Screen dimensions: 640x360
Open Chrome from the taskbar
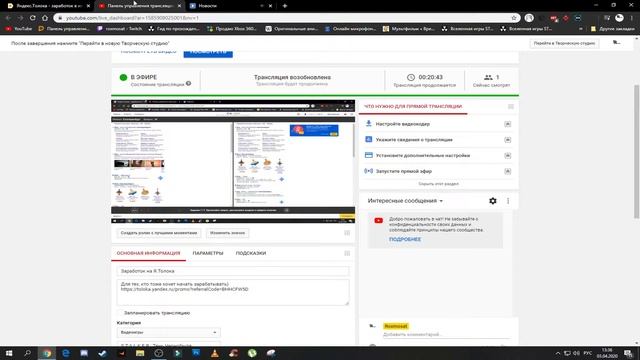click(47, 353)
